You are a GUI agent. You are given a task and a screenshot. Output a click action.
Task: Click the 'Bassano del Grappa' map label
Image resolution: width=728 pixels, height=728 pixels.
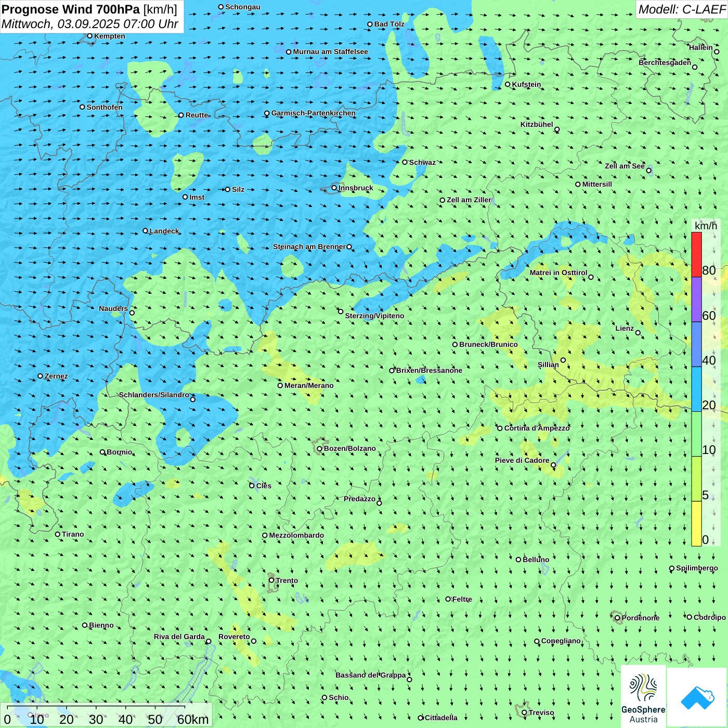pos(371,675)
